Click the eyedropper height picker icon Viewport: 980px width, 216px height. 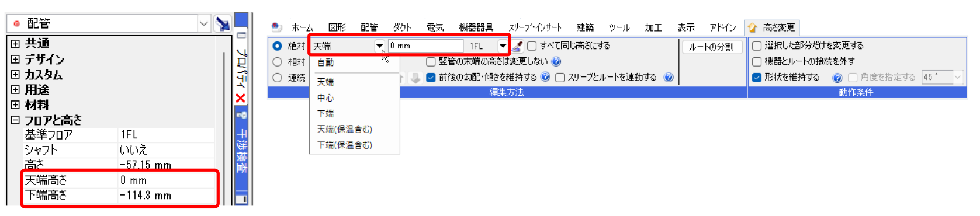[x=518, y=46]
